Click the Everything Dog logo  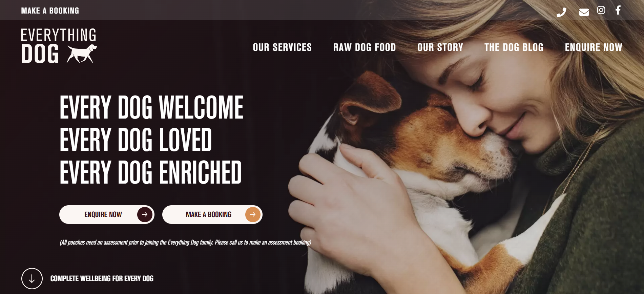[x=59, y=46]
